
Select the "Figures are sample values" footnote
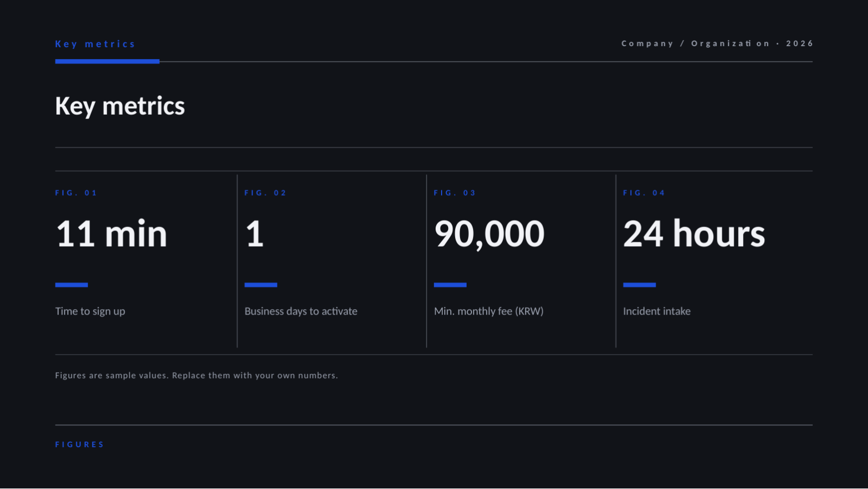click(x=197, y=375)
